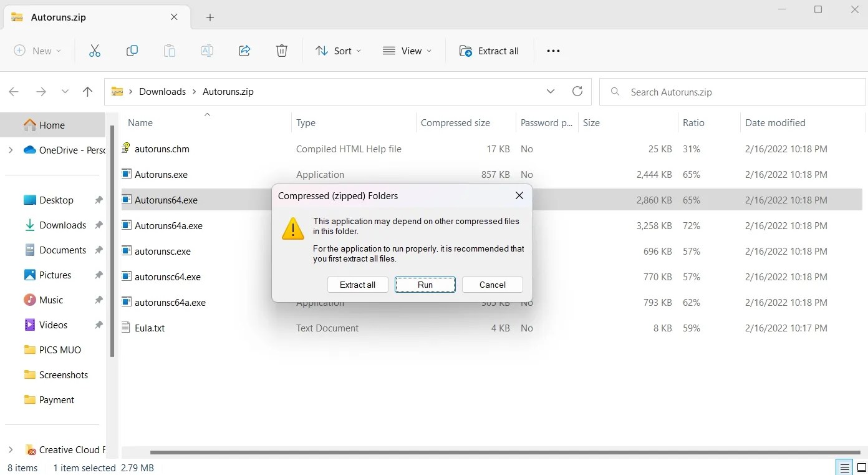Go up one folder level
868x475 pixels.
coord(87,91)
